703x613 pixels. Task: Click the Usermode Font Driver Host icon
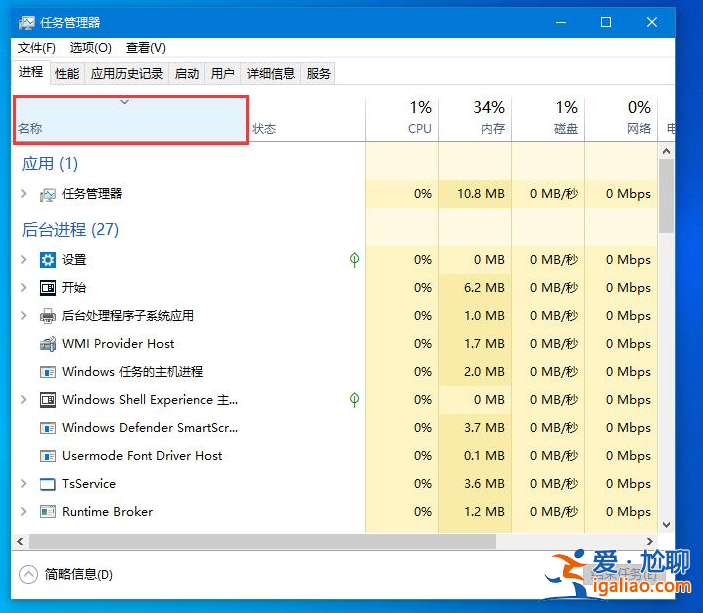coord(48,456)
